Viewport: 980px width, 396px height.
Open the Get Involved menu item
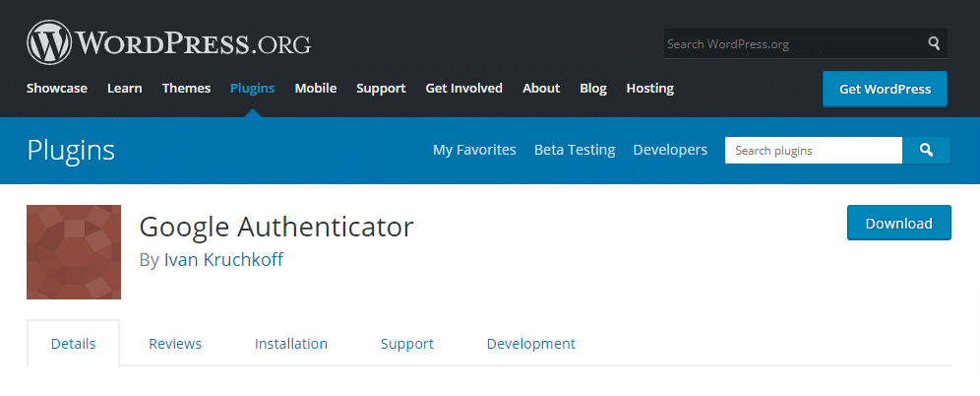click(463, 89)
